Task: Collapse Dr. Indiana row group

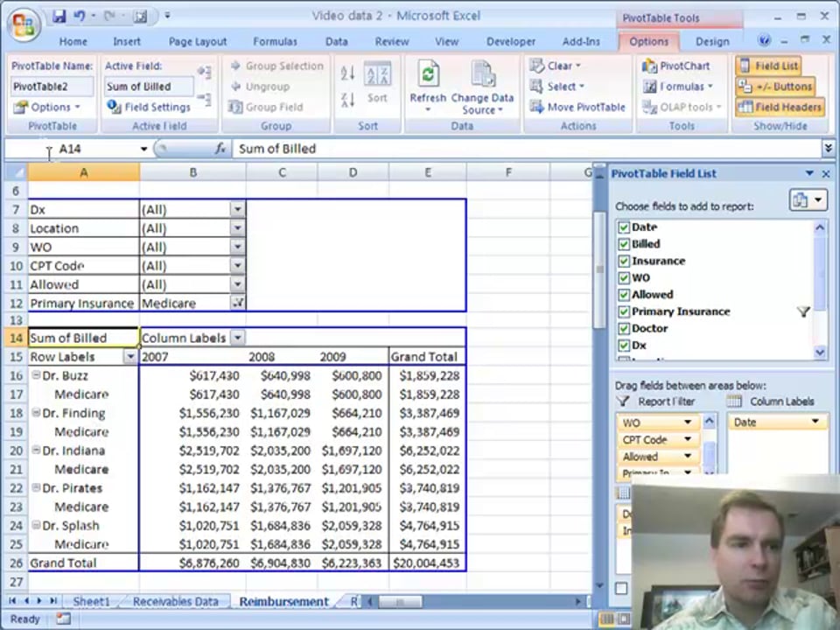Action: [x=36, y=450]
